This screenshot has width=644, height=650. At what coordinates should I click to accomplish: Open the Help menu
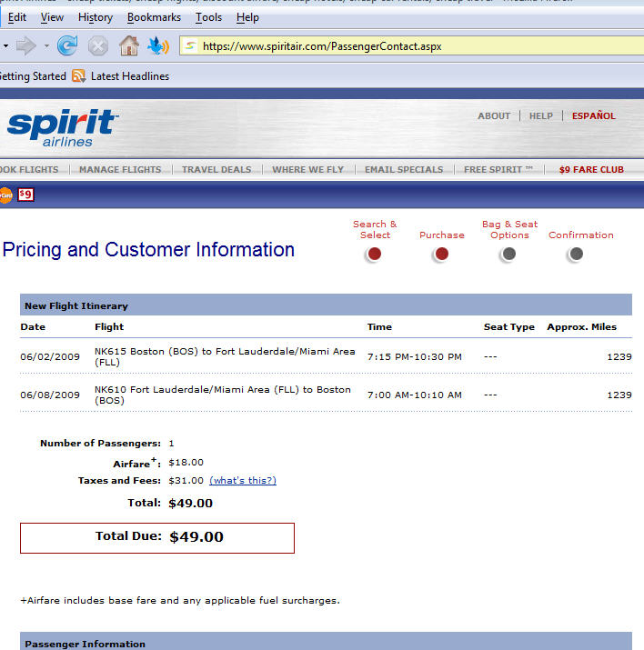coord(247,17)
